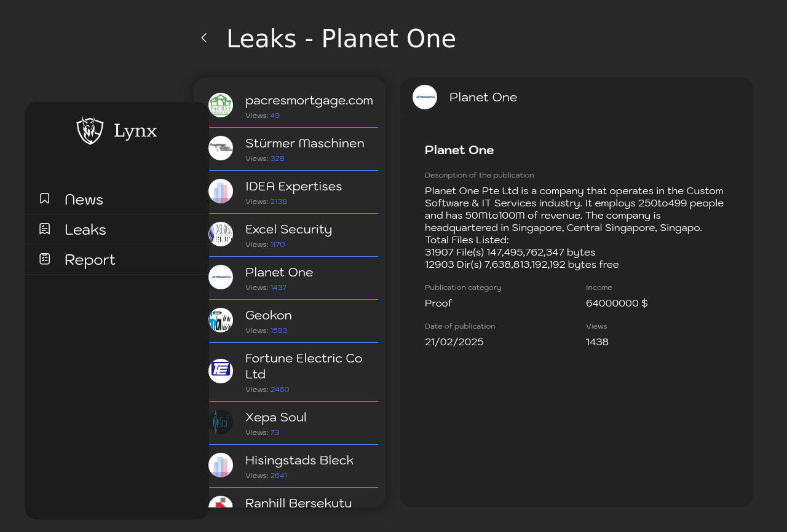Select the Planet One list entry
Image resolution: width=787 pixels, height=532 pixels.
click(293, 278)
